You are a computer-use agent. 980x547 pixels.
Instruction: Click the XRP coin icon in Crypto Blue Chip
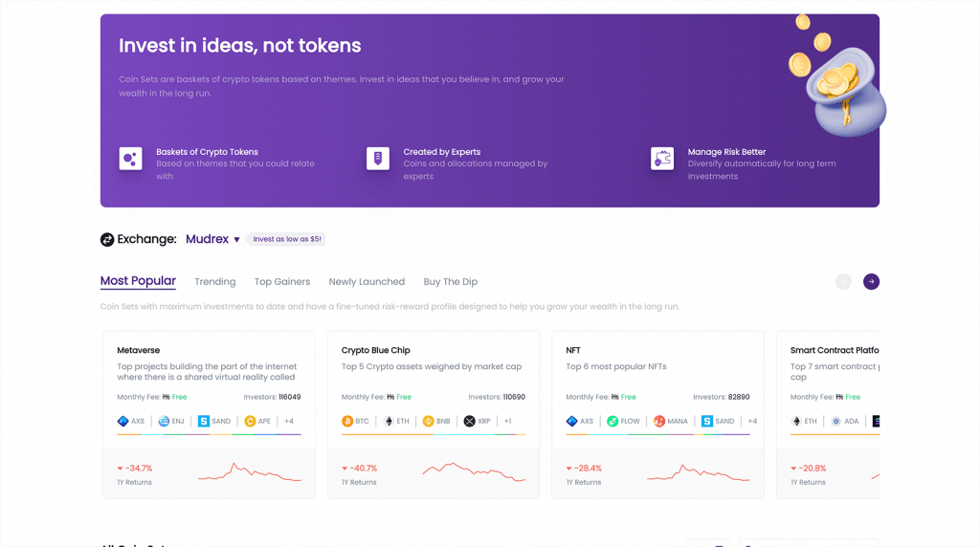click(x=469, y=421)
